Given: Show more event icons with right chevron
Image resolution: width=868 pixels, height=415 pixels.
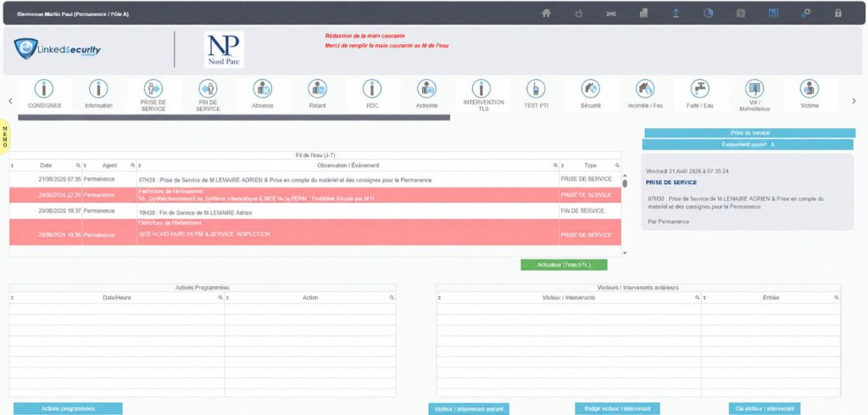Looking at the screenshot, I should (x=854, y=101).
